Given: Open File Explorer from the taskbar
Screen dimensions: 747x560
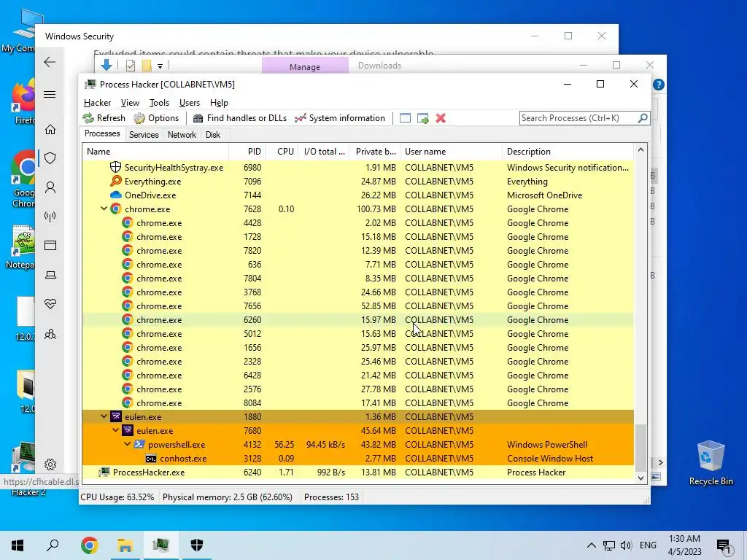Looking at the screenshot, I should point(125,545).
